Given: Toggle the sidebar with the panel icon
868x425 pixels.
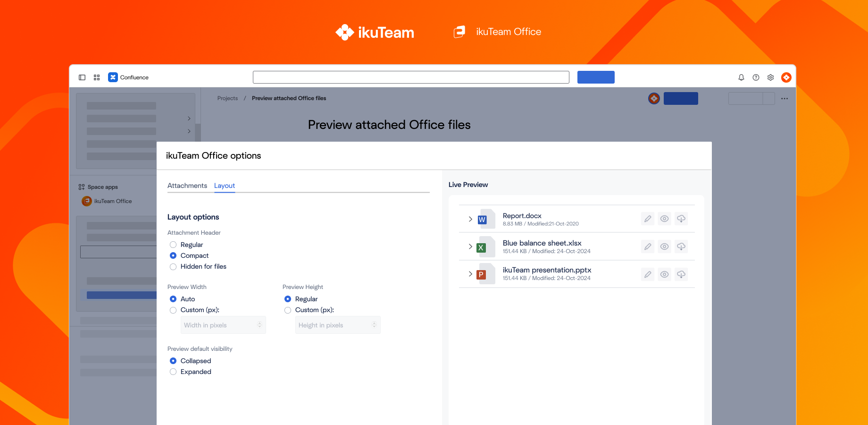Looking at the screenshot, I should click(82, 77).
